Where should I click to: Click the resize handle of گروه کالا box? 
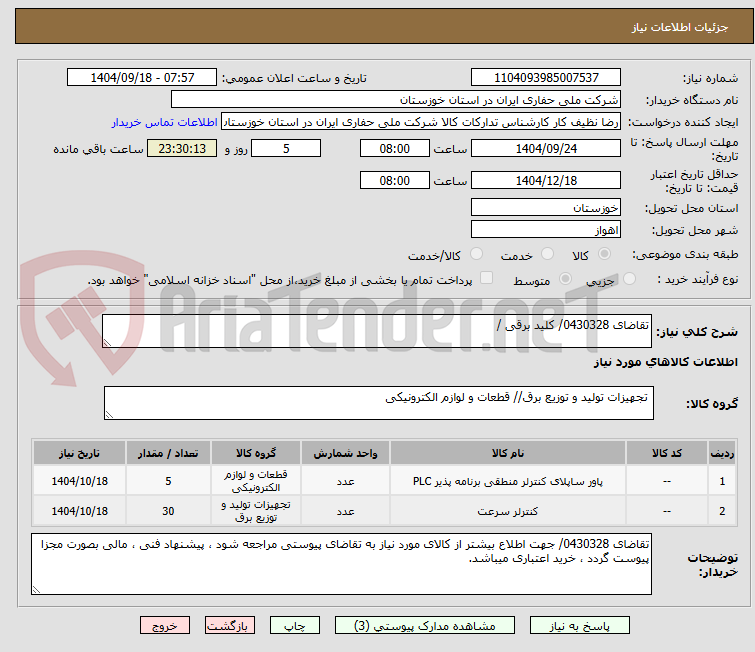pos(109,414)
